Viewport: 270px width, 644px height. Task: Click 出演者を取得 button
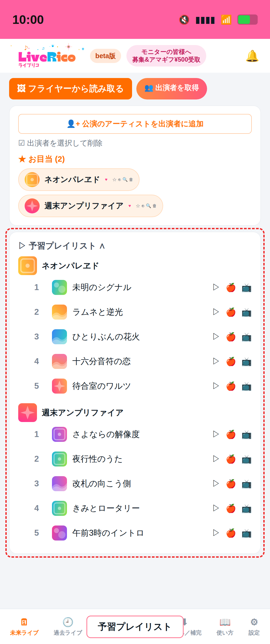(x=172, y=89)
